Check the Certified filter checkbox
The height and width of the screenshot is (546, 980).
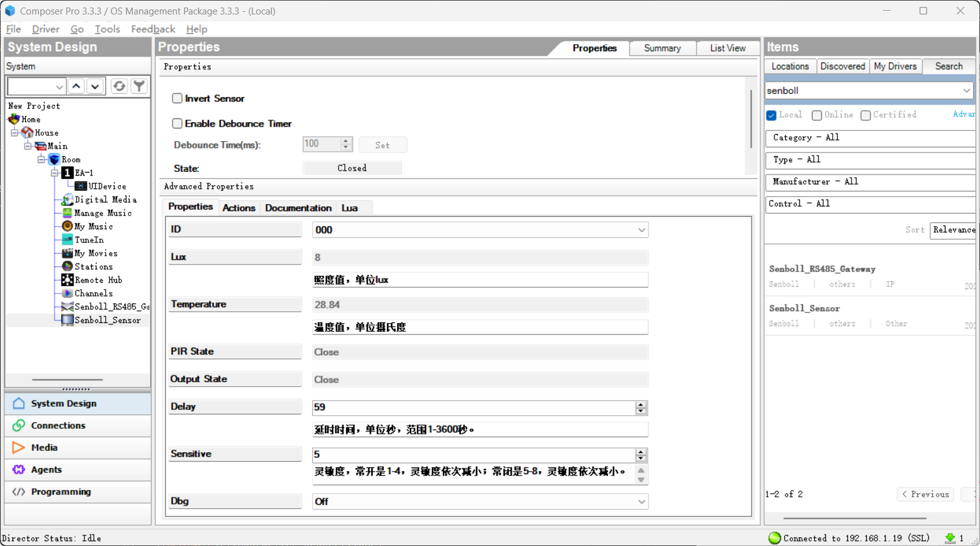click(865, 115)
